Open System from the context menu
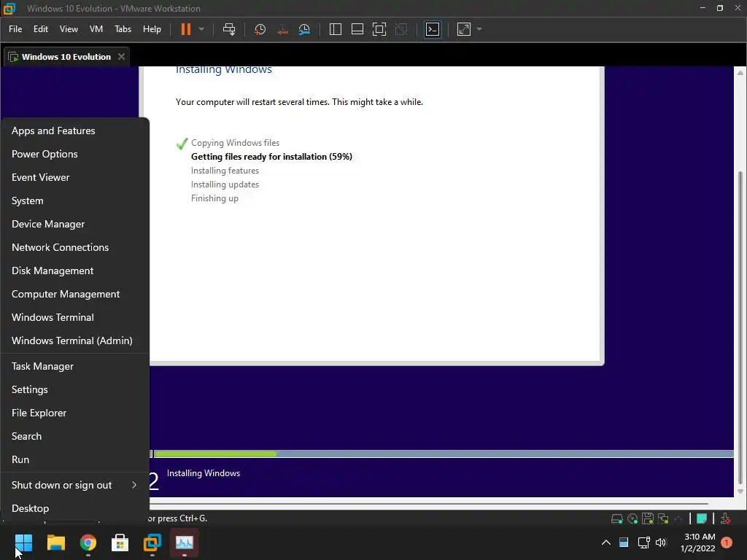 tap(75, 201)
